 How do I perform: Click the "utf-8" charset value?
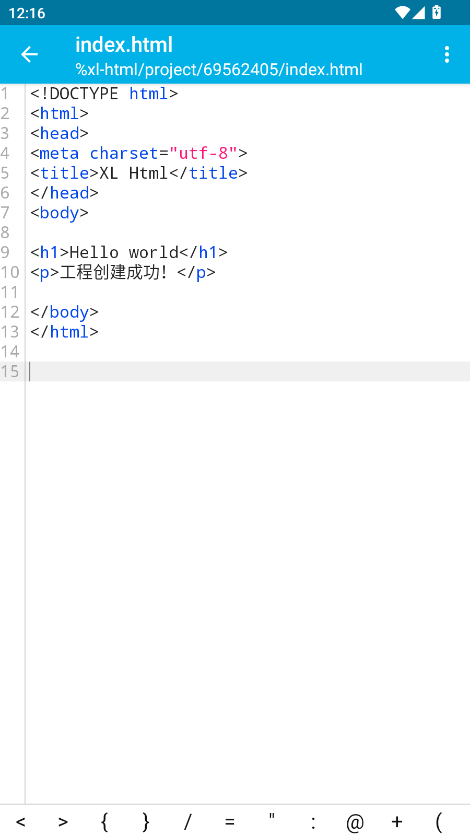203,154
